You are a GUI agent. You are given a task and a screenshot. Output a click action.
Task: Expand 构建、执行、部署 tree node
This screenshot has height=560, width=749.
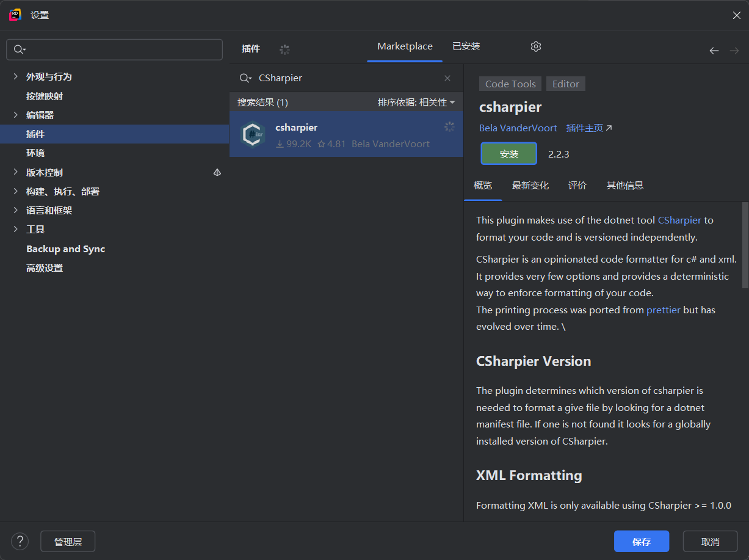[16, 191]
